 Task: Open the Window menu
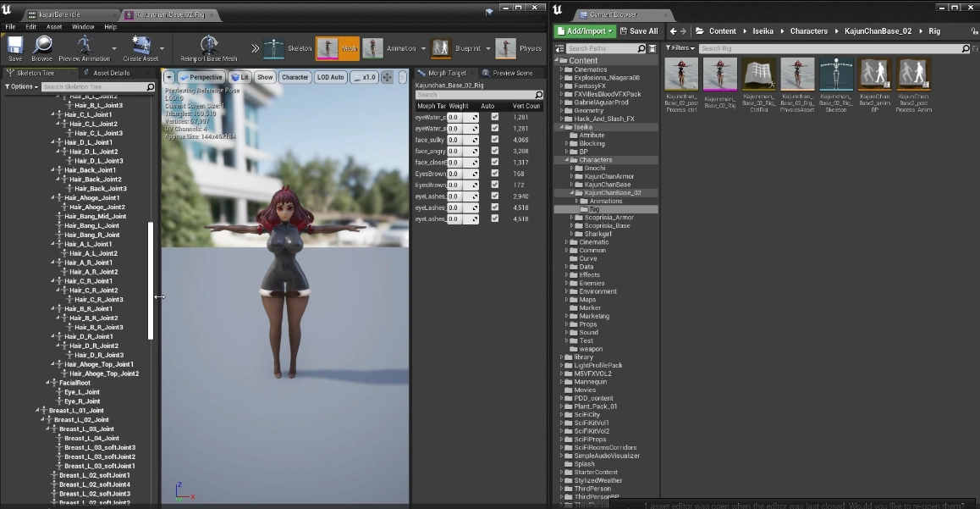(82, 27)
